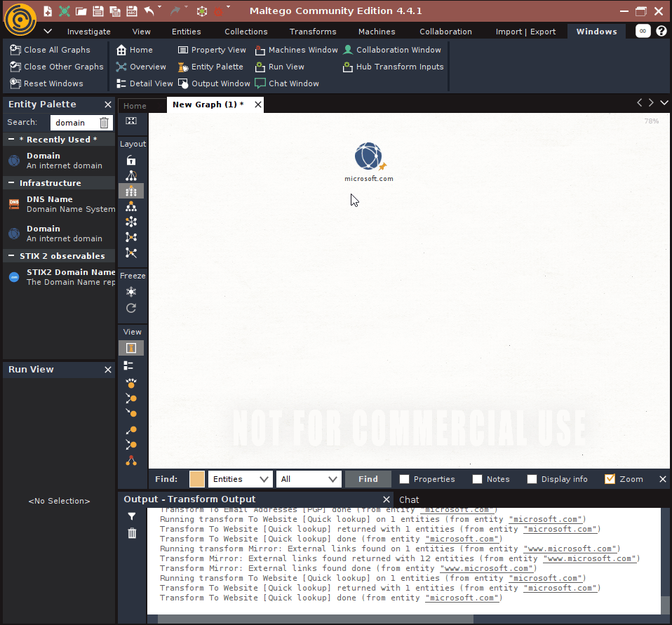Open the Machines ribbon tab
This screenshot has height=625, width=672.
click(x=377, y=32)
